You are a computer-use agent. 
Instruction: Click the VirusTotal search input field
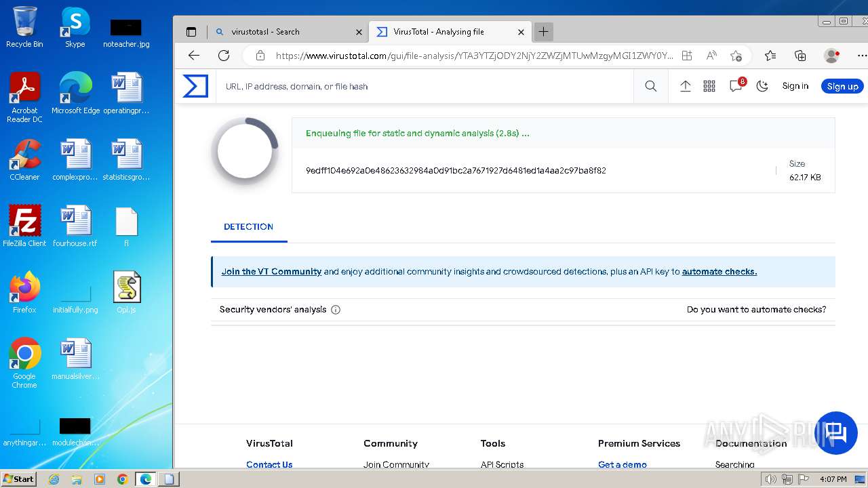[425, 86]
